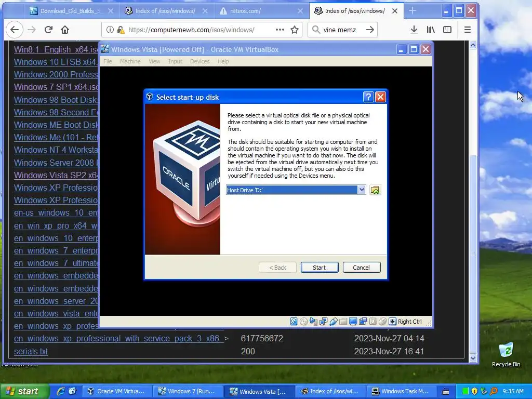Screen dimensions: 532x399
Task: Click the date 2023-Nov-27 16:41
Action: pyautogui.click(x=389, y=352)
